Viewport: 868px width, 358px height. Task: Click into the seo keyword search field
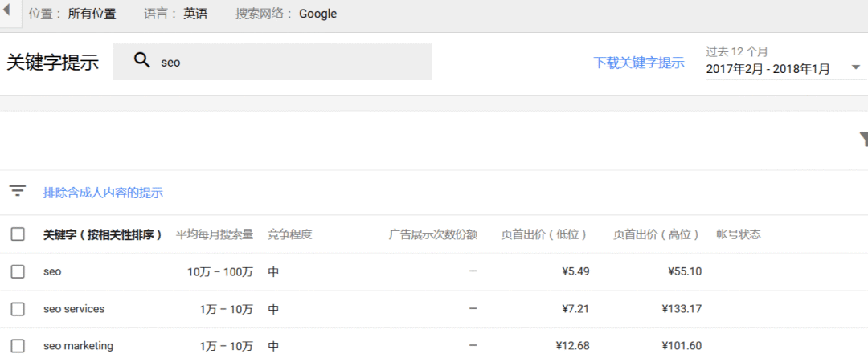click(x=289, y=62)
